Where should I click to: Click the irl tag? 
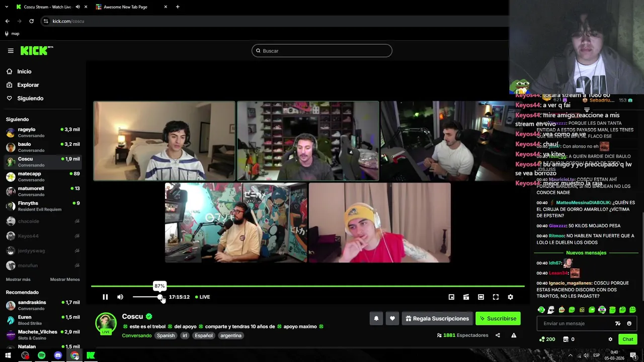coord(185,336)
